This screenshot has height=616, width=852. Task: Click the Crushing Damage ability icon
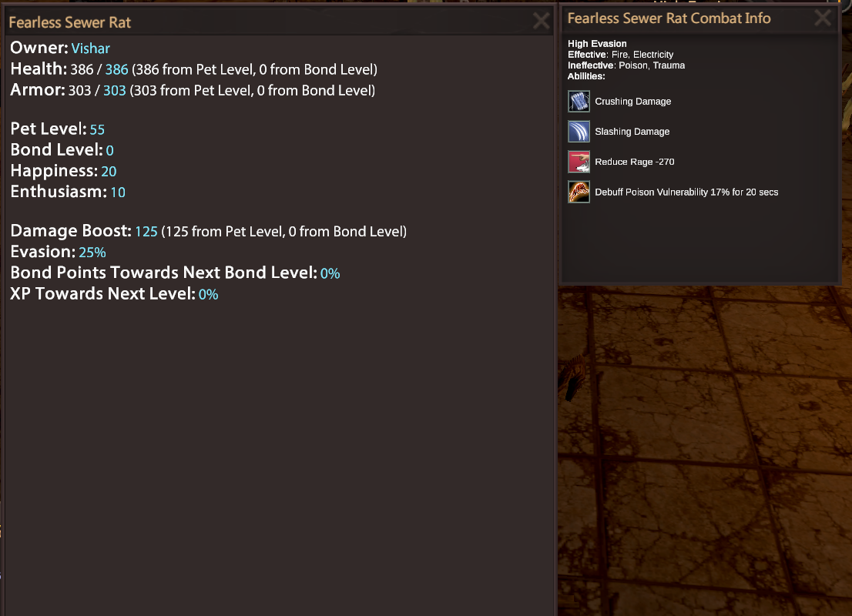coord(579,101)
